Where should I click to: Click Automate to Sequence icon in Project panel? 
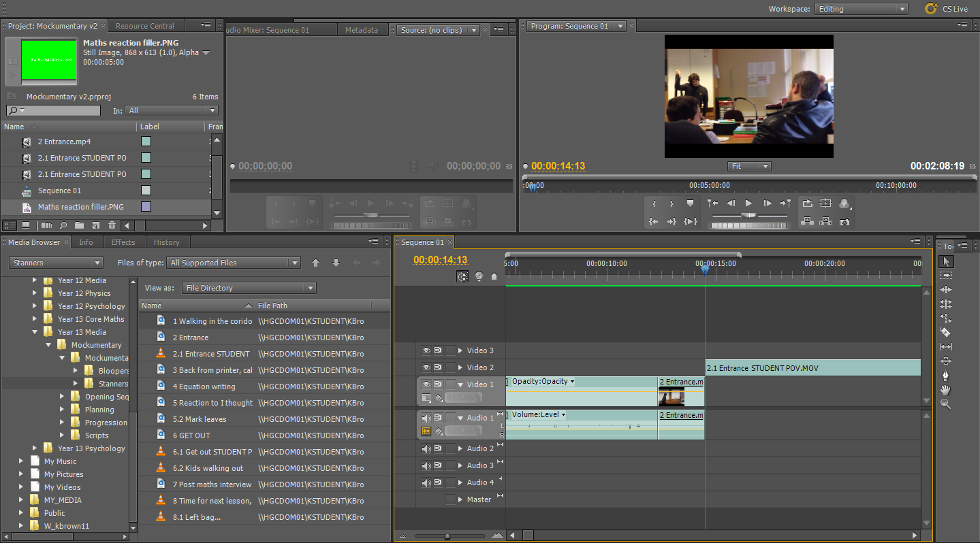(x=46, y=225)
